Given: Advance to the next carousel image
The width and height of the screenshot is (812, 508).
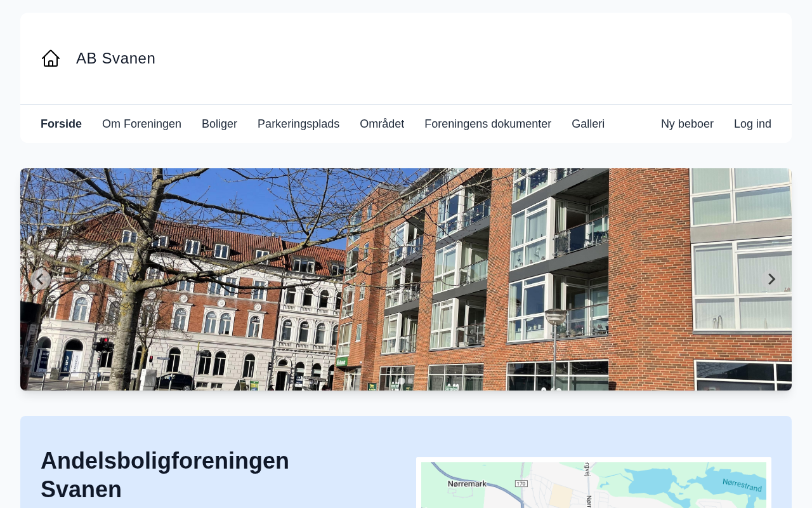Looking at the screenshot, I should tap(771, 279).
